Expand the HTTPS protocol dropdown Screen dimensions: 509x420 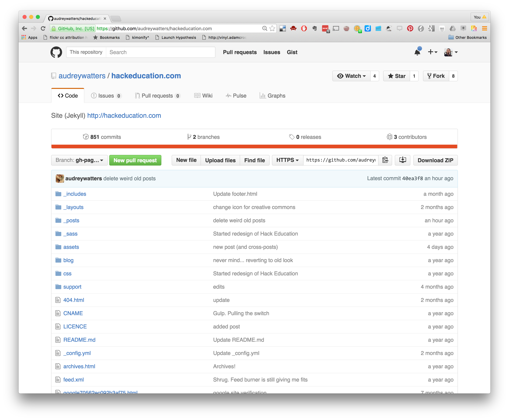coord(287,160)
